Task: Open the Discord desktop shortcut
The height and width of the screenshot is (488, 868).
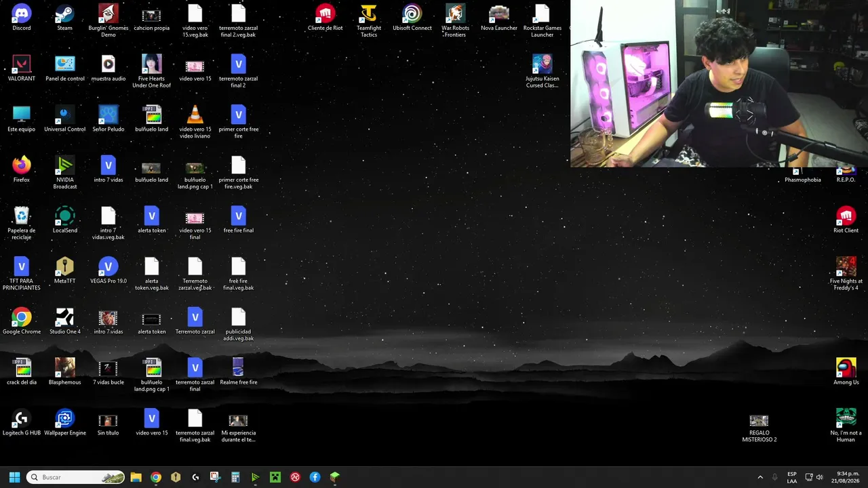Action: pyautogui.click(x=21, y=18)
